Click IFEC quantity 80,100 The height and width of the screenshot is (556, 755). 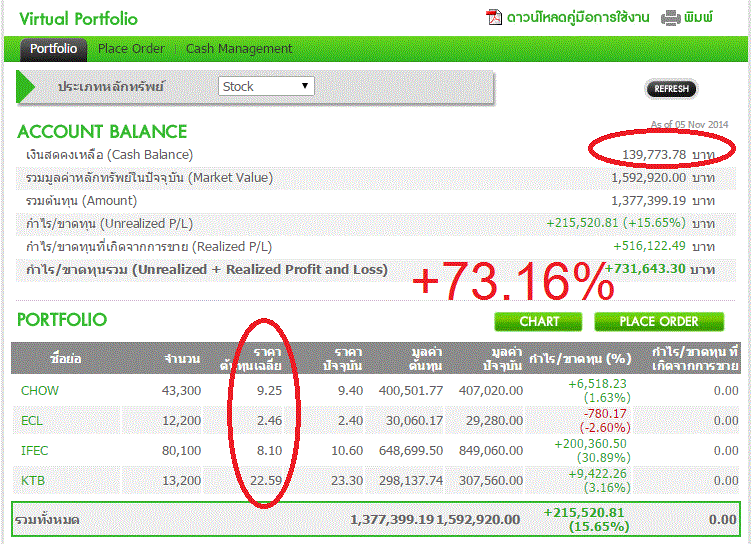[181, 451]
